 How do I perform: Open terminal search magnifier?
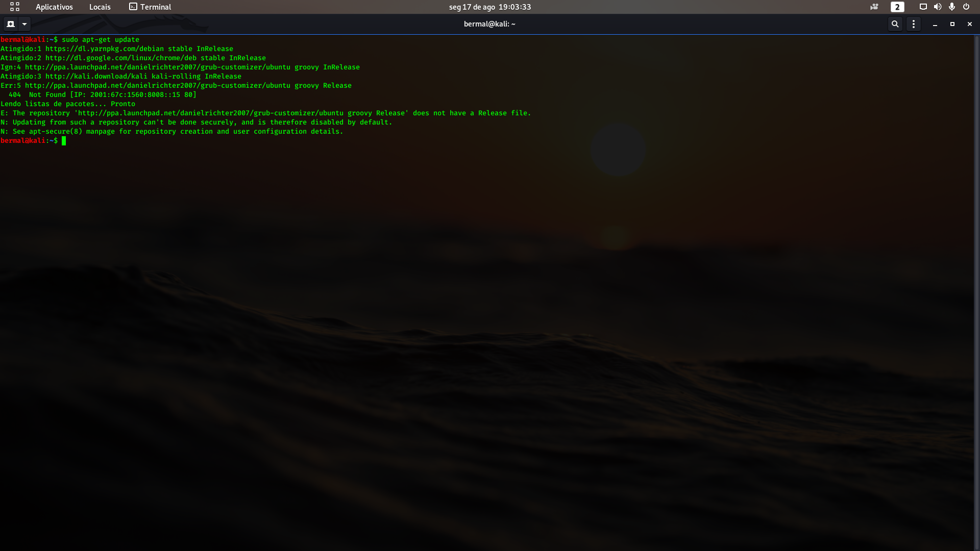895,24
